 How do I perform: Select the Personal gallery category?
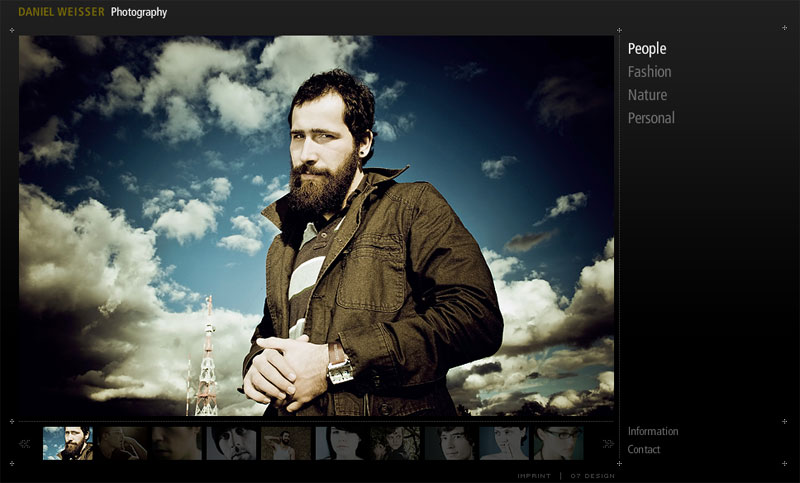click(x=651, y=118)
